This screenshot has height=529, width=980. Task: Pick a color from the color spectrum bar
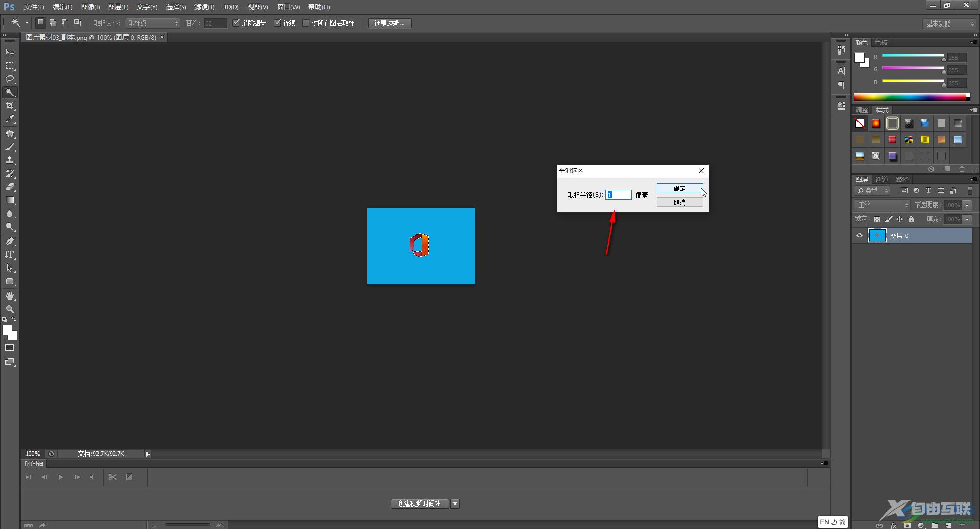912,97
